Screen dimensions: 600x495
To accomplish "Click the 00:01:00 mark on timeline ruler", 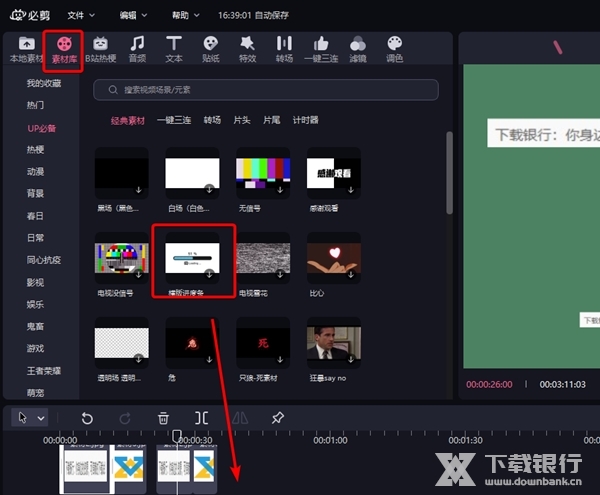I will (x=330, y=440).
